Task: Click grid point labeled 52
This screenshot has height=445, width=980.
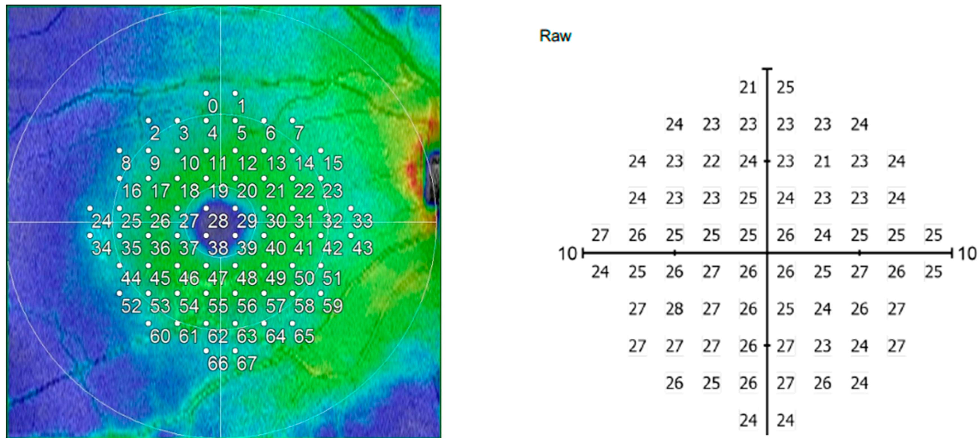Action: pyautogui.click(x=131, y=306)
